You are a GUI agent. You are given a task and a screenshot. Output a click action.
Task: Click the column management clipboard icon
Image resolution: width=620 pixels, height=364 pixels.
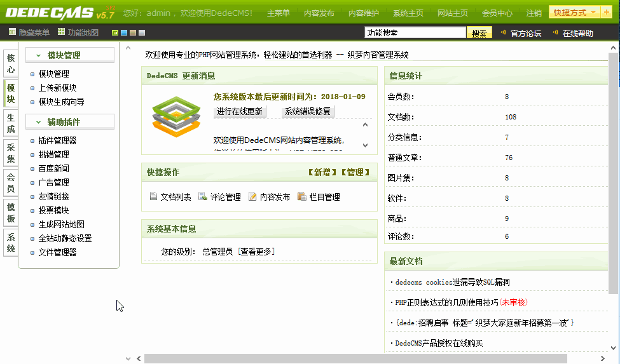[301, 196]
